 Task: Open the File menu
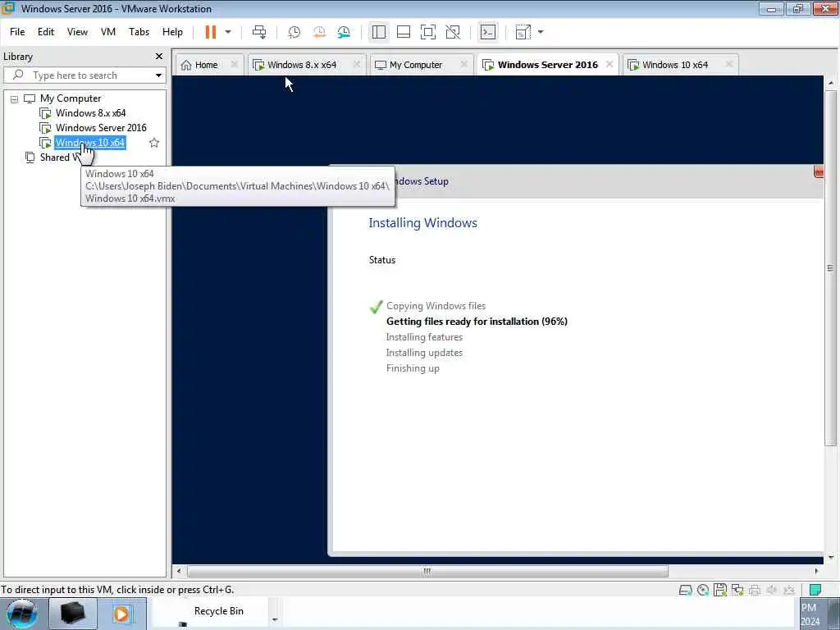[17, 32]
